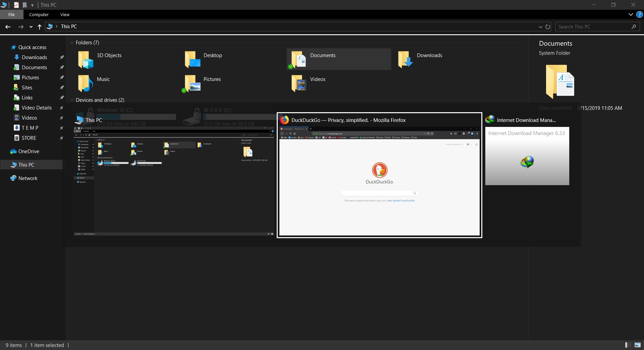The image size is (644, 350).
Task: Select the Videos folder icon
Action: click(x=299, y=83)
